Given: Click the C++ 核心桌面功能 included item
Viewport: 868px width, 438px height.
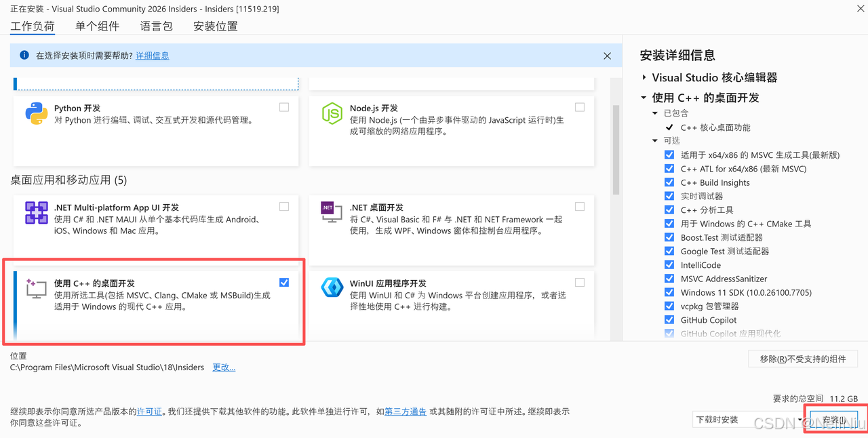Looking at the screenshot, I should 715,127.
